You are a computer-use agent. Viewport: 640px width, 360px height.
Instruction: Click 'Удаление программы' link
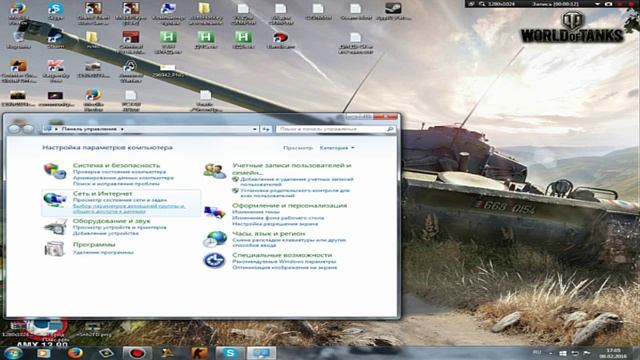point(103,252)
